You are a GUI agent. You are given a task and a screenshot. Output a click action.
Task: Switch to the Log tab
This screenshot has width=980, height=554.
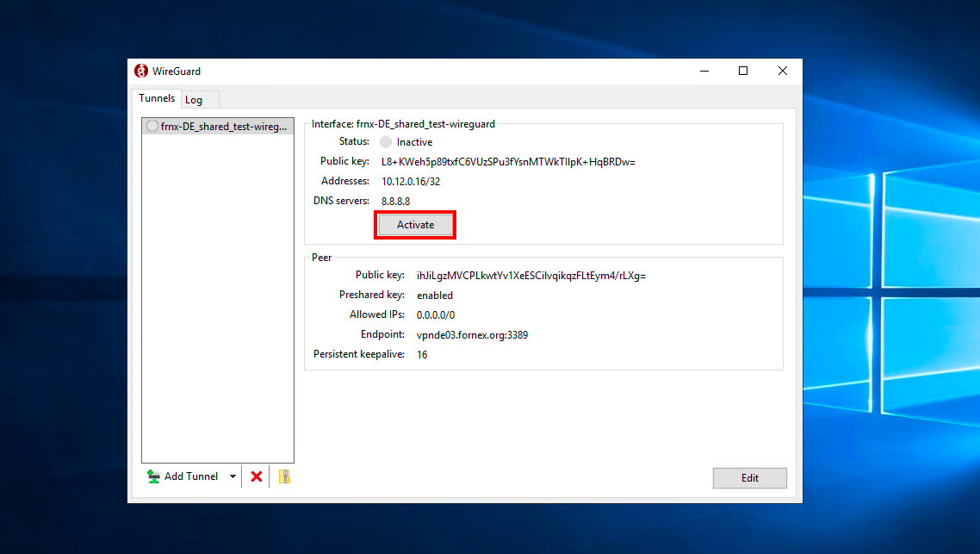pyautogui.click(x=195, y=99)
